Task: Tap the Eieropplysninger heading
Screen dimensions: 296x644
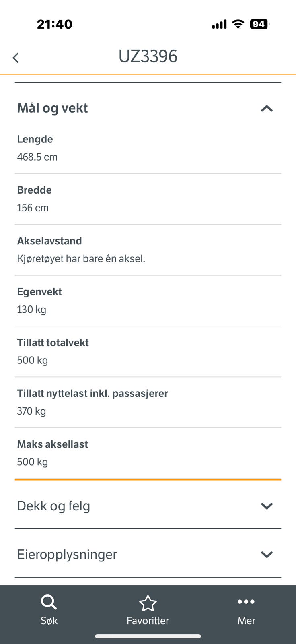Action: 67,555
